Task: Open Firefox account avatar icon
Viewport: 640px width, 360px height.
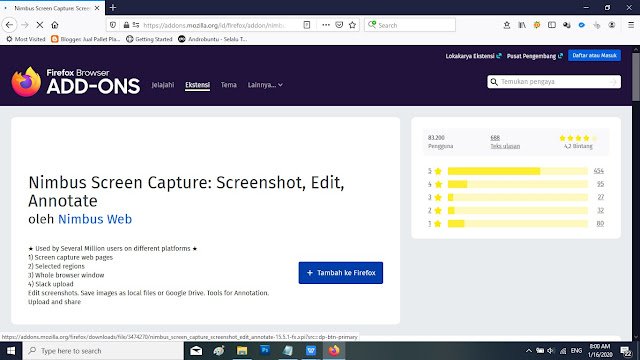Action: [612, 25]
